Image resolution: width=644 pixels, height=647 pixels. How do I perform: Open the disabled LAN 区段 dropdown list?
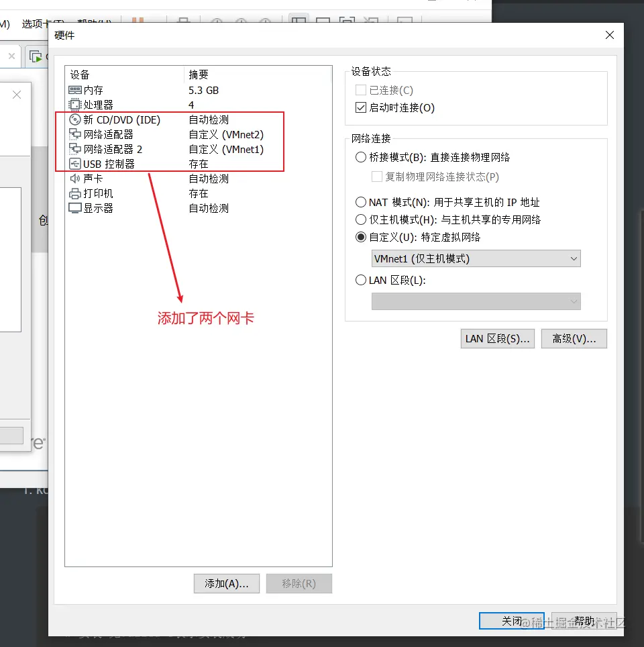pyautogui.click(x=476, y=301)
